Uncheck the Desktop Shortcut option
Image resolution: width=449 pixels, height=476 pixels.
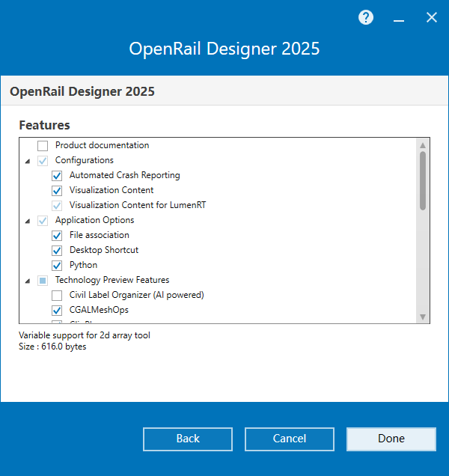[x=57, y=250]
